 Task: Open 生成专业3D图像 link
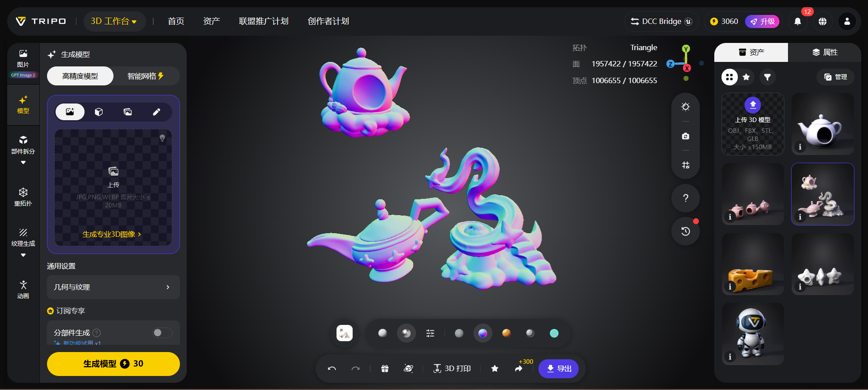point(112,234)
